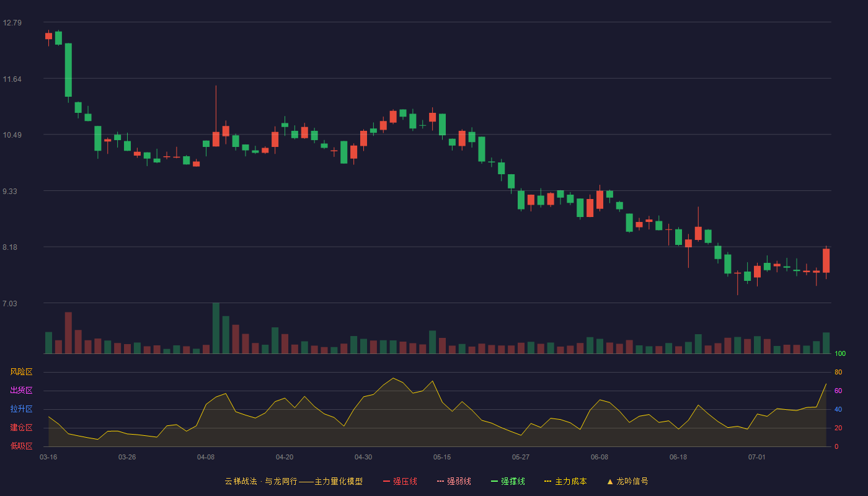Click the 拉升区 zone label
Image resolution: width=868 pixels, height=496 pixels.
(21, 409)
